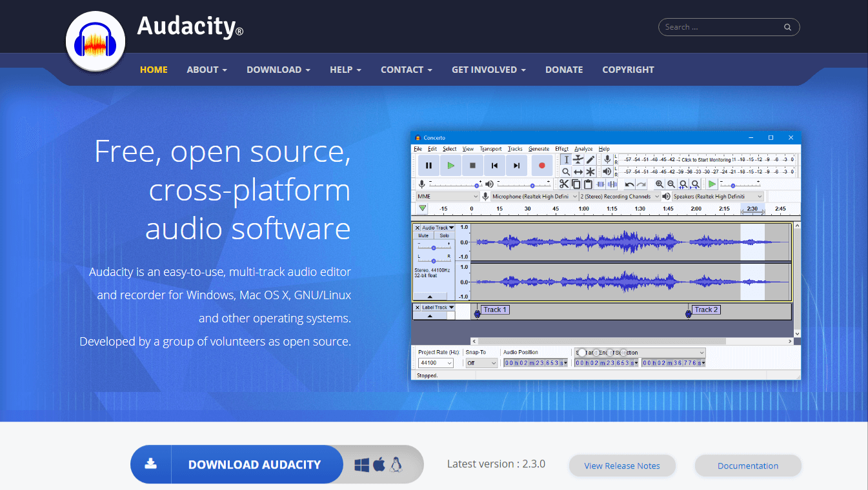
Task: Open the Microphone recording device dropdown
Action: pyautogui.click(x=534, y=197)
